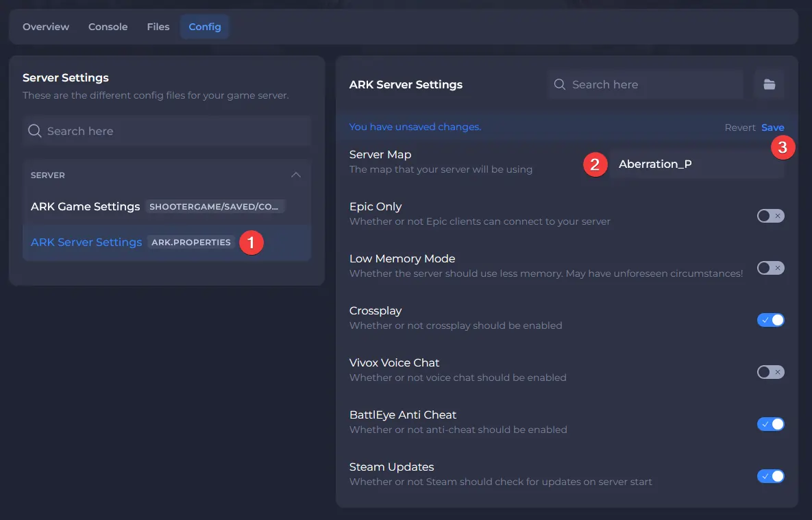Click the magnifier icon in Server Settings search

(x=34, y=131)
